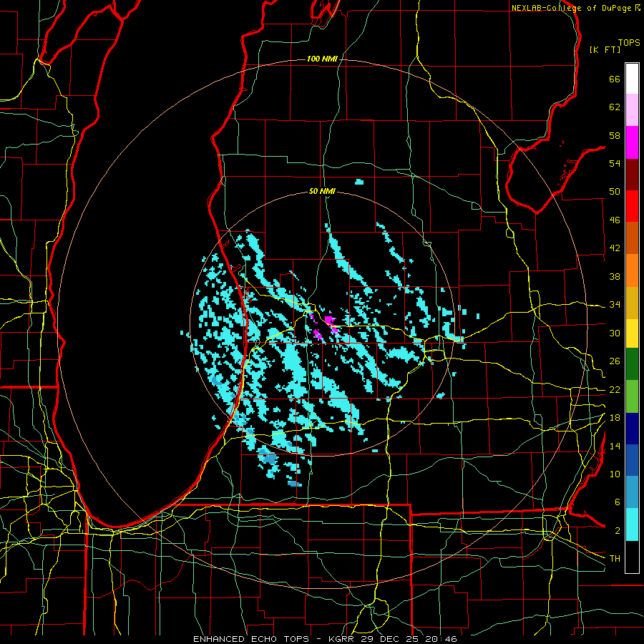The image size is (644, 644).
Task: Click the 'ENHANCED ECHO TOPS' caption text
Action: [x=251, y=639]
